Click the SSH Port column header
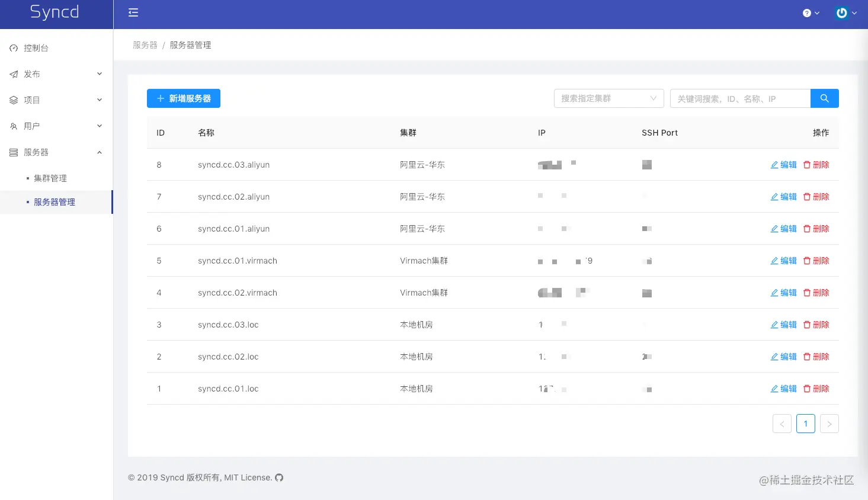 pyautogui.click(x=659, y=133)
